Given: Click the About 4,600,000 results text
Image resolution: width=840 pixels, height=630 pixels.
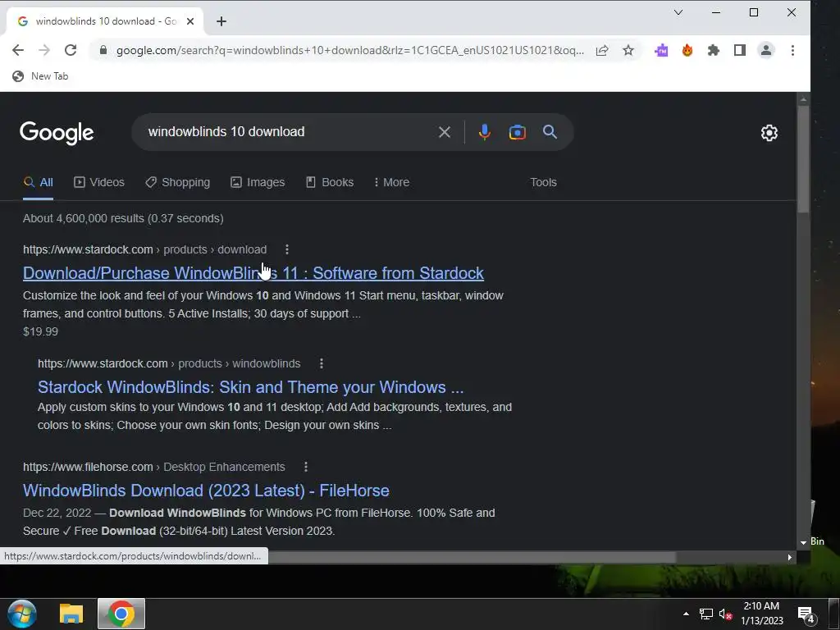Looking at the screenshot, I should [x=123, y=218].
